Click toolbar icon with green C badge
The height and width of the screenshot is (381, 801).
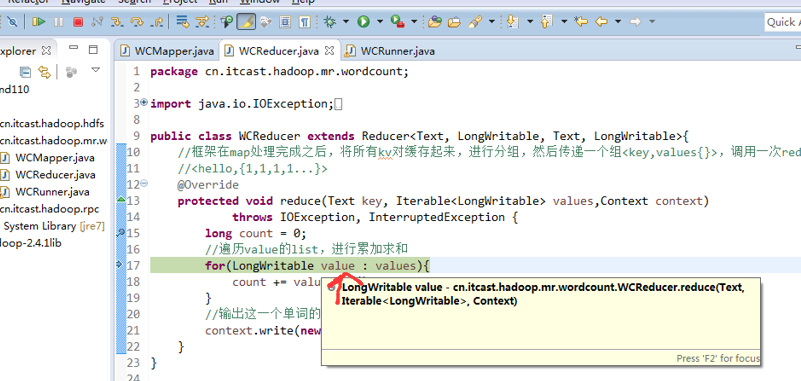(227, 22)
